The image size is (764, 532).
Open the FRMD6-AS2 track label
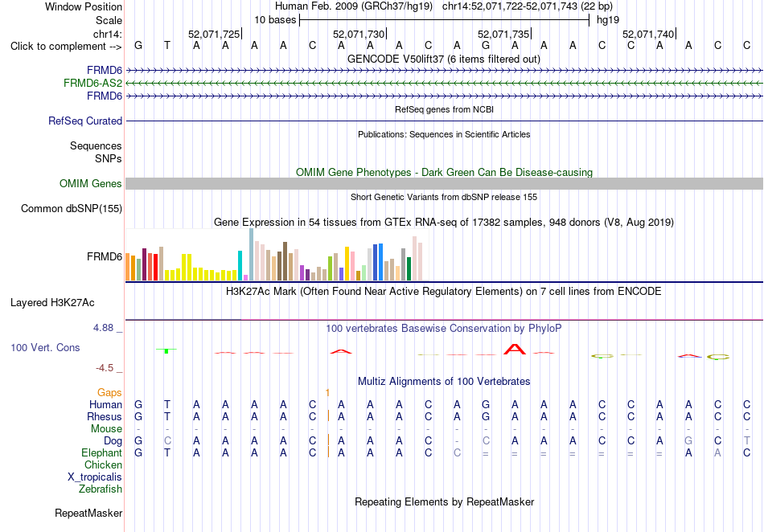pyautogui.click(x=92, y=84)
